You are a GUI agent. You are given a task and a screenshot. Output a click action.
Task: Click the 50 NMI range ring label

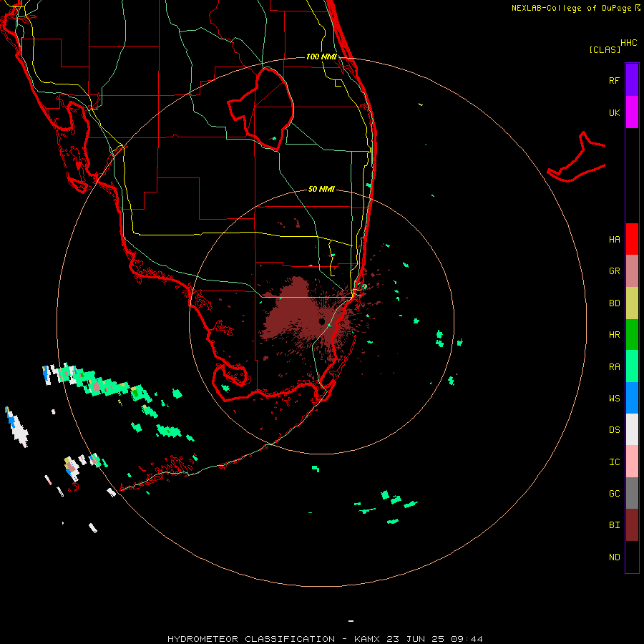(321, 189)
